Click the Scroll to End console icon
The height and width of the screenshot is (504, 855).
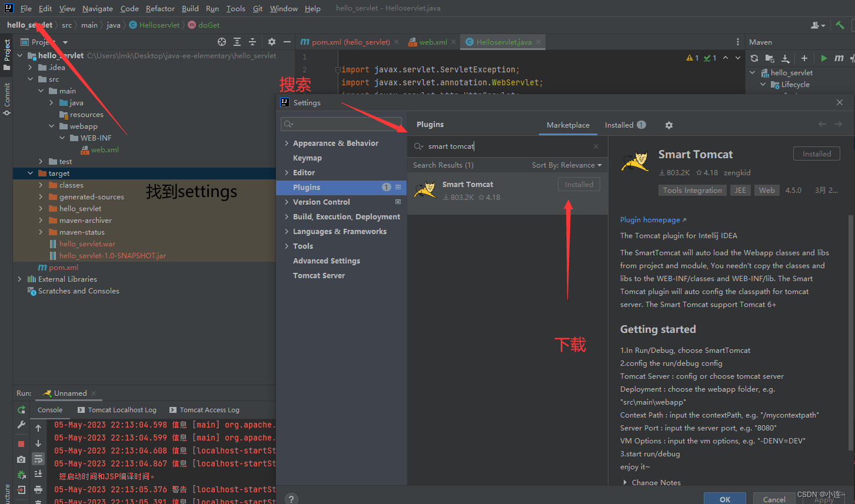[x=38, y=474]
